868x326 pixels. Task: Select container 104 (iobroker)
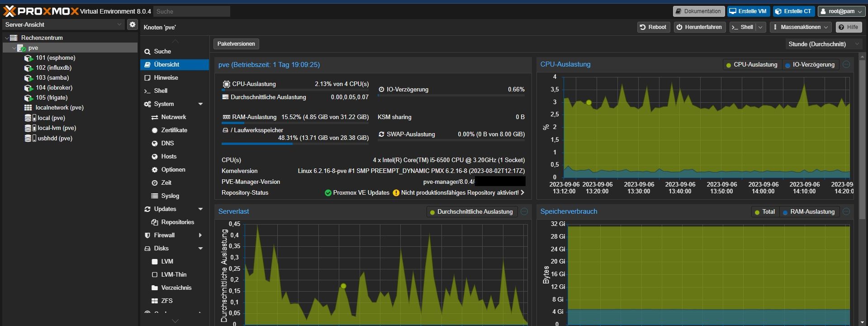click(54, 88)
